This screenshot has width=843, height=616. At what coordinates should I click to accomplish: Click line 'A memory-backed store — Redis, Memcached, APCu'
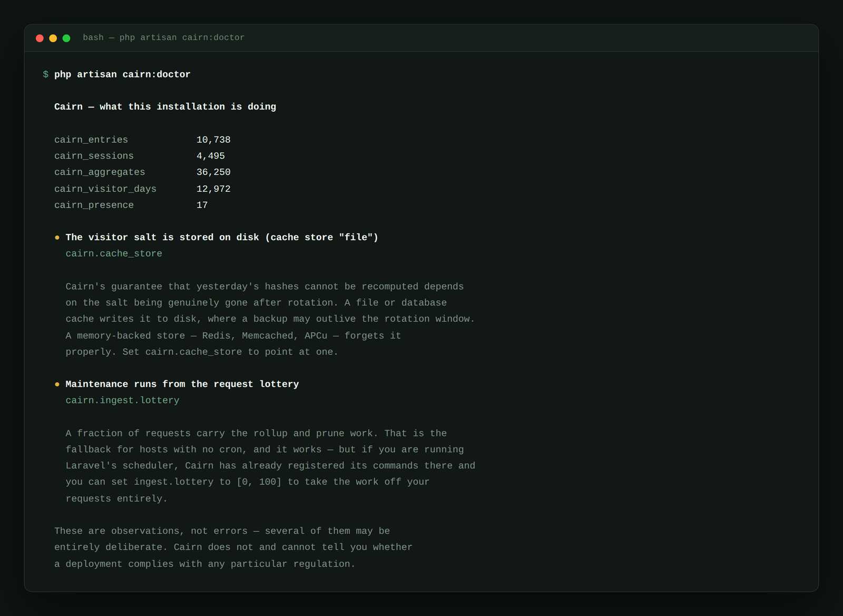(x=233, y=336)
